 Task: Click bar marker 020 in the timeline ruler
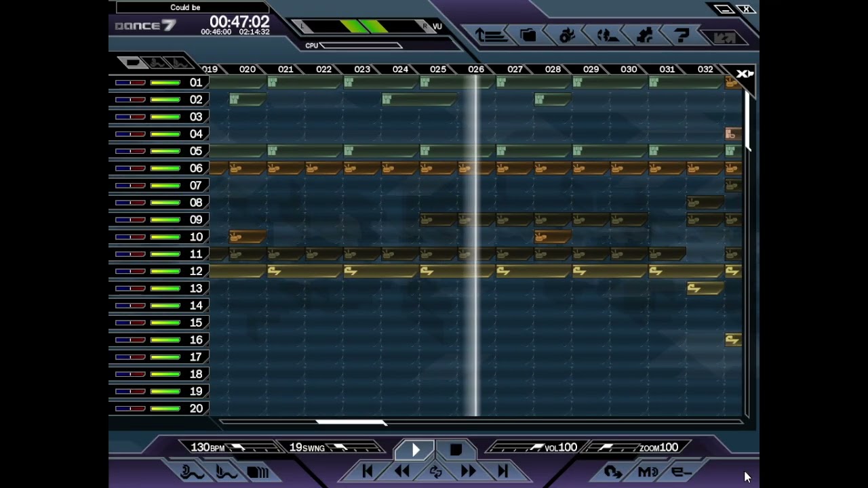pos(248,69)
